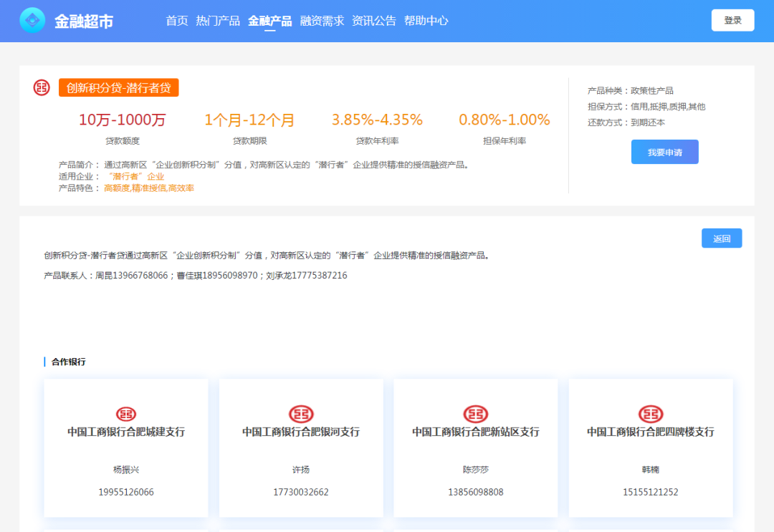Open 融资需求 page from top menu
The width and height of the screenshot is (774, 532).
[322, 21]
